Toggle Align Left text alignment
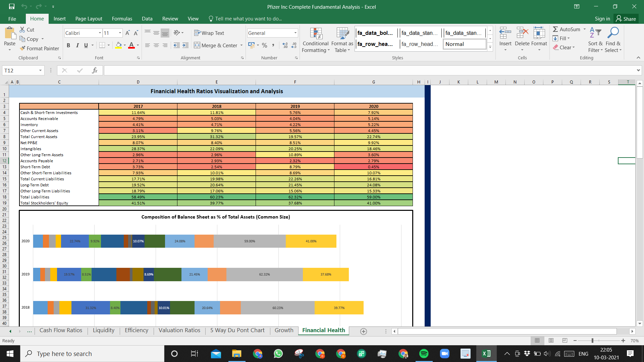 point(147,45)
